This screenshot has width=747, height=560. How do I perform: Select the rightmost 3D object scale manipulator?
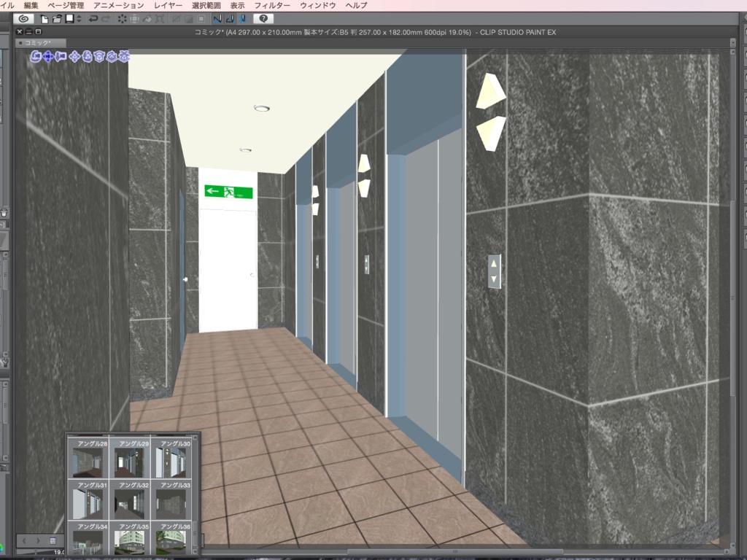click(x=125, y=56)
